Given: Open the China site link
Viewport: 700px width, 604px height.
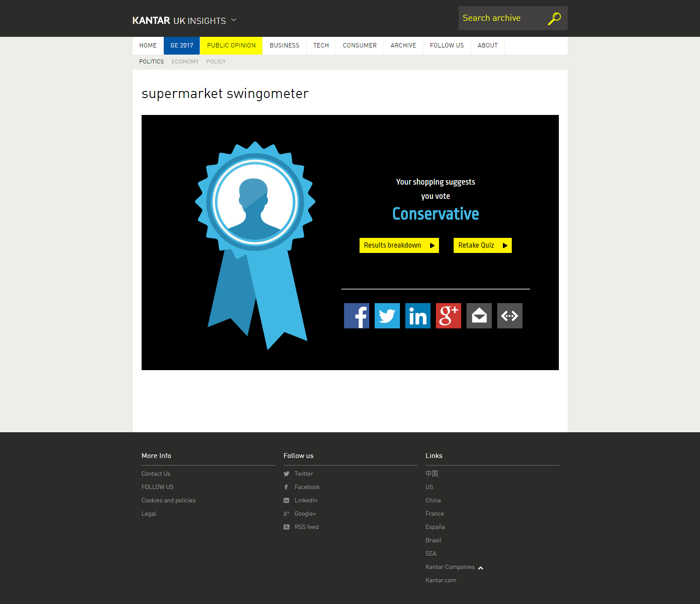Looking at the screenshot, I should pyautogui.click(x=433, y=501).
